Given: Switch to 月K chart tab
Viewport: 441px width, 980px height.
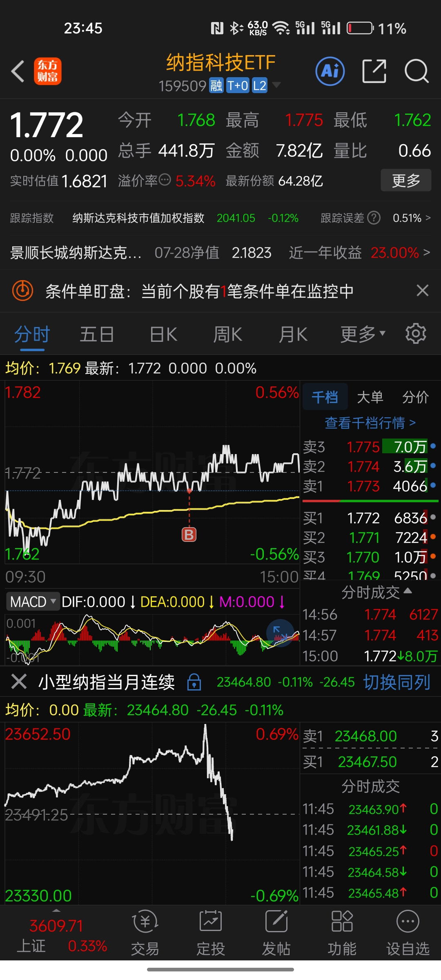Looking at the screenshot, I should 293,334.
